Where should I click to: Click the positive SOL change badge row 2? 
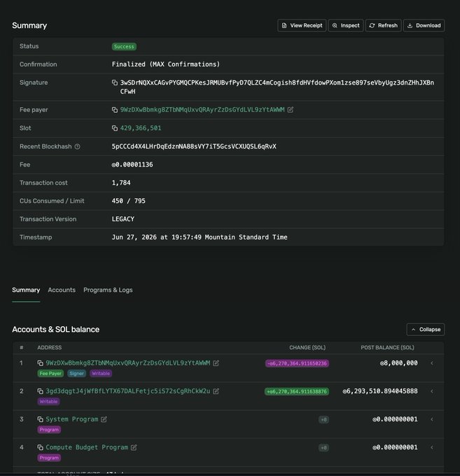tap(297, 391)
